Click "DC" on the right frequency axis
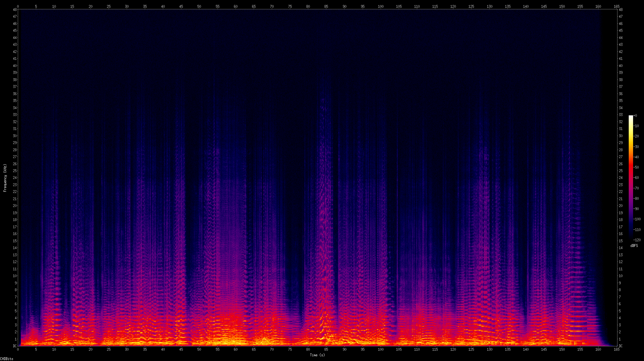 (621, 346)
